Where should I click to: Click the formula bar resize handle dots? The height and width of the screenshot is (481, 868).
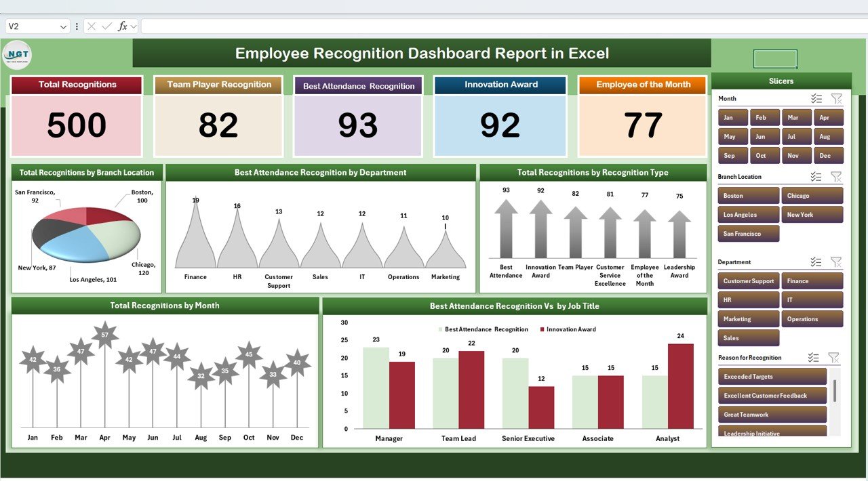point(77,27)
